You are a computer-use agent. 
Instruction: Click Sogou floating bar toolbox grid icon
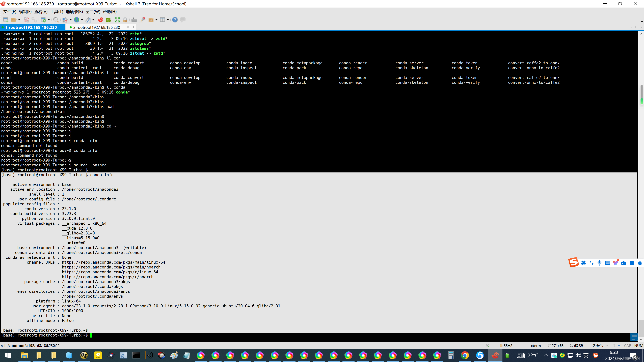(632, 263)
